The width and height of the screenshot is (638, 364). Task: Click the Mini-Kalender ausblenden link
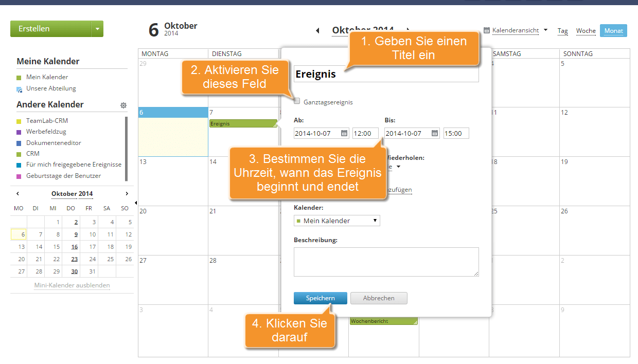click(72, 285)
